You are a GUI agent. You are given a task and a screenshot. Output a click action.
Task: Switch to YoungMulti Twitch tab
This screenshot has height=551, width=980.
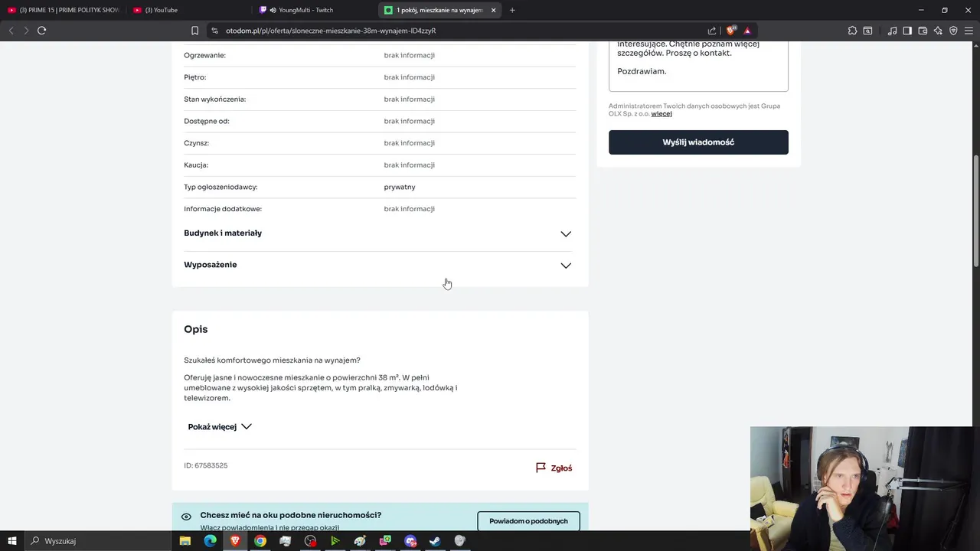click(315, 10)
